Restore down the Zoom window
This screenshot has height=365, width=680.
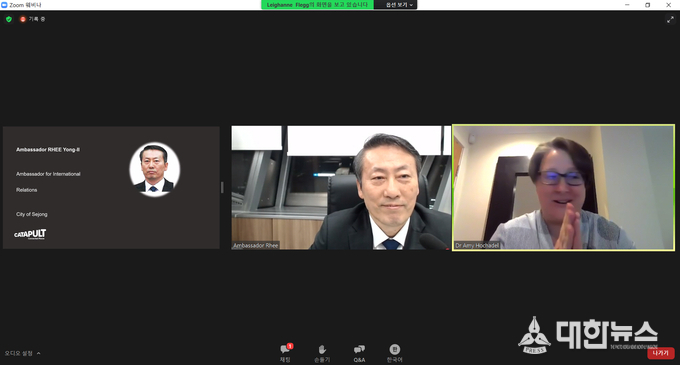tap(647, 5)
